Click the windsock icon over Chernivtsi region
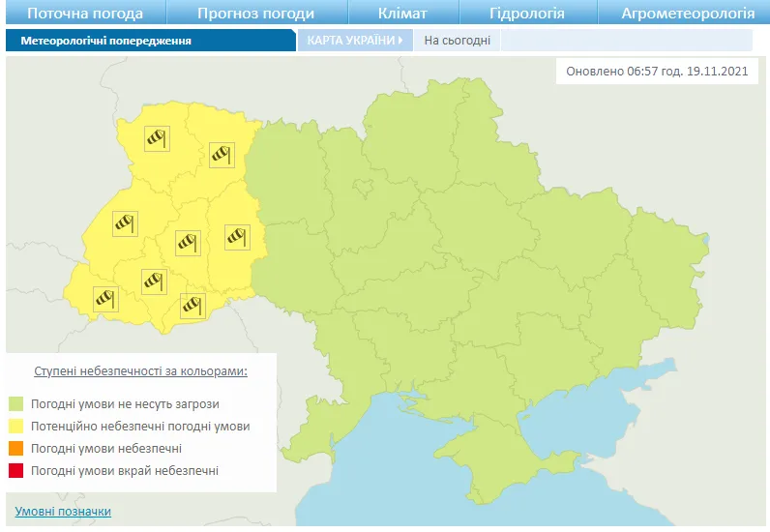The image size is (770, 532). click(x=192, y=305)
